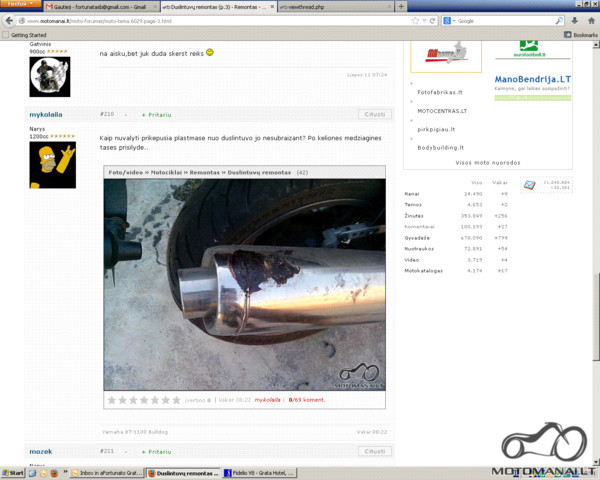Open the Windows Start button
The height and width of the screenshot is (480, 600).
(x=12, y=473)
